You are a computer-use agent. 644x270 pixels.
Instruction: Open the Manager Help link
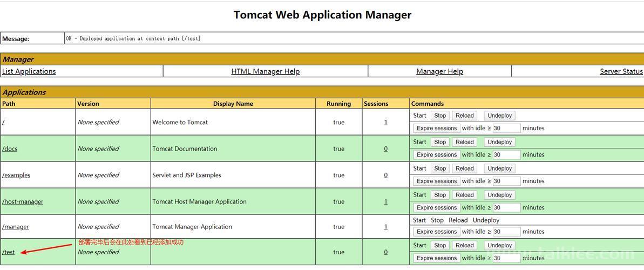(x=439, y=71)
